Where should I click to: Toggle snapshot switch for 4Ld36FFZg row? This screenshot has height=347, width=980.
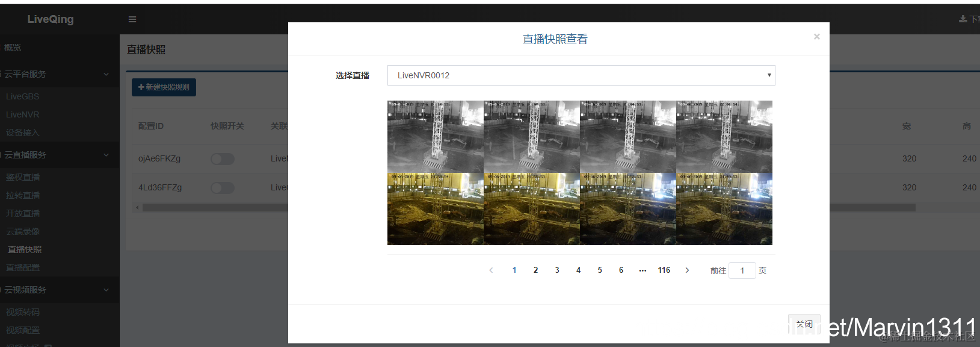(222, 188)
